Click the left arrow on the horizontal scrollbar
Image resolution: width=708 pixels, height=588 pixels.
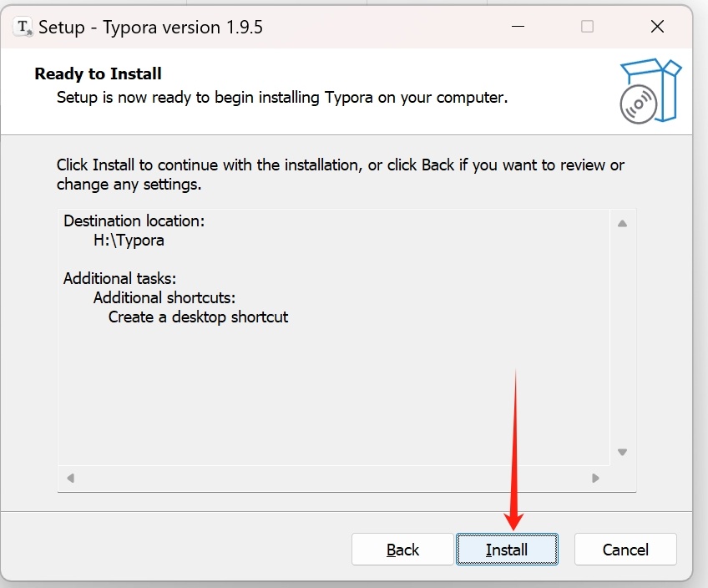point(70,478)
